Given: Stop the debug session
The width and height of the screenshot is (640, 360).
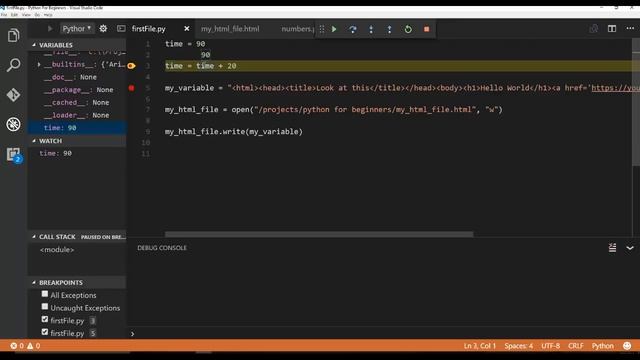Looking at the screenshot, I should click(427, 29).
